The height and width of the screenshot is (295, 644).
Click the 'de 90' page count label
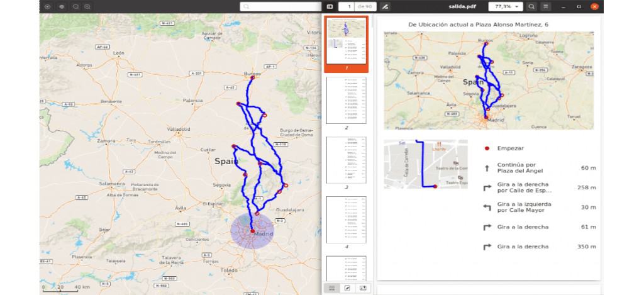[x=365, y=6]
